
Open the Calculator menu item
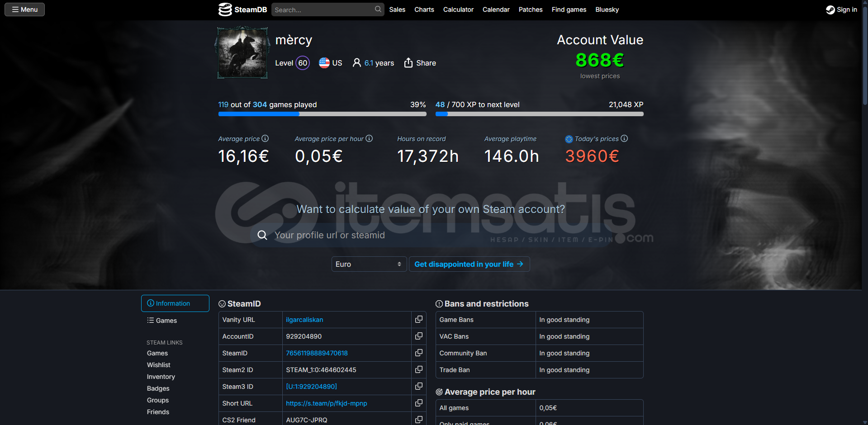pos(458,9)
